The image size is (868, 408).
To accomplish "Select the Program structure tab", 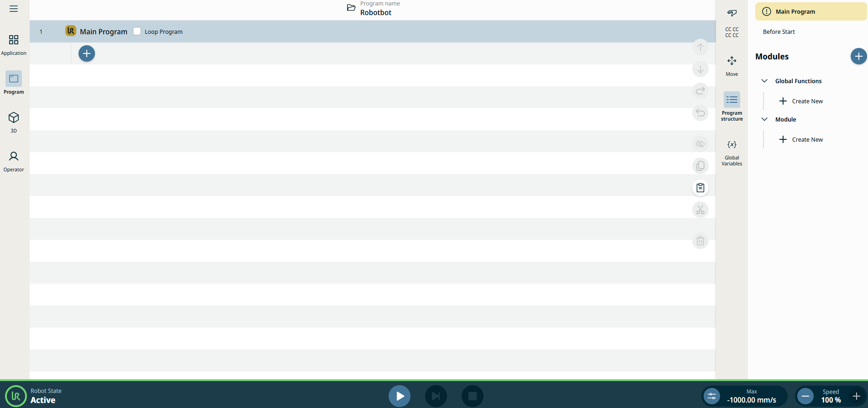I will [731, 106].
